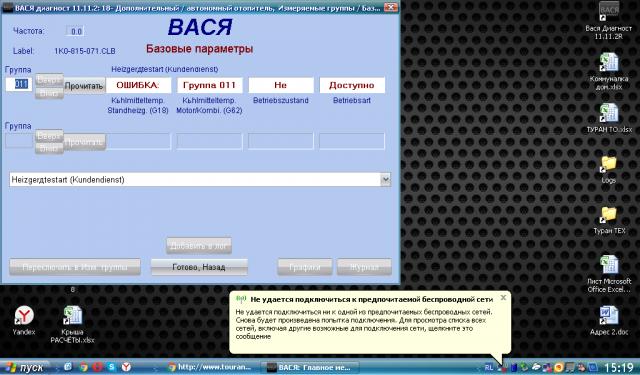Open the ТУРАН ТО.xlsx desktop file
This screenshot has width=640, height=375.
pyautogui.click(x=609, y=118)
